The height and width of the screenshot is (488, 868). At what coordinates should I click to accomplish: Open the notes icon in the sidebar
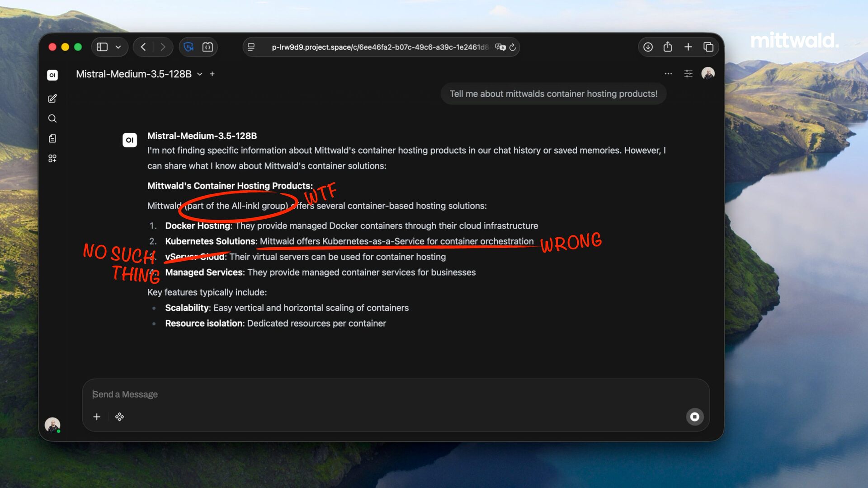(52, 138)
